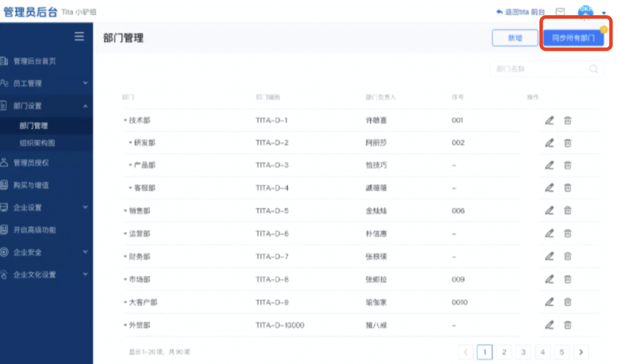Edit the 外贸部 department row
This screenshot has height=364, width=617.
[549, 325]
